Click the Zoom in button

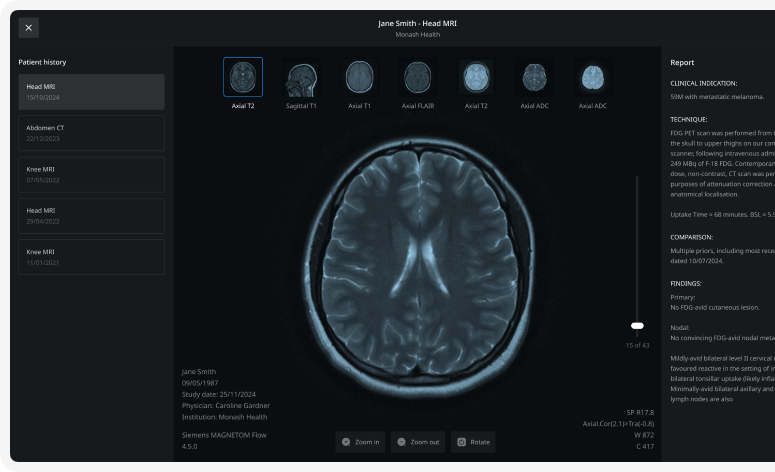click(x=360, y=441)
